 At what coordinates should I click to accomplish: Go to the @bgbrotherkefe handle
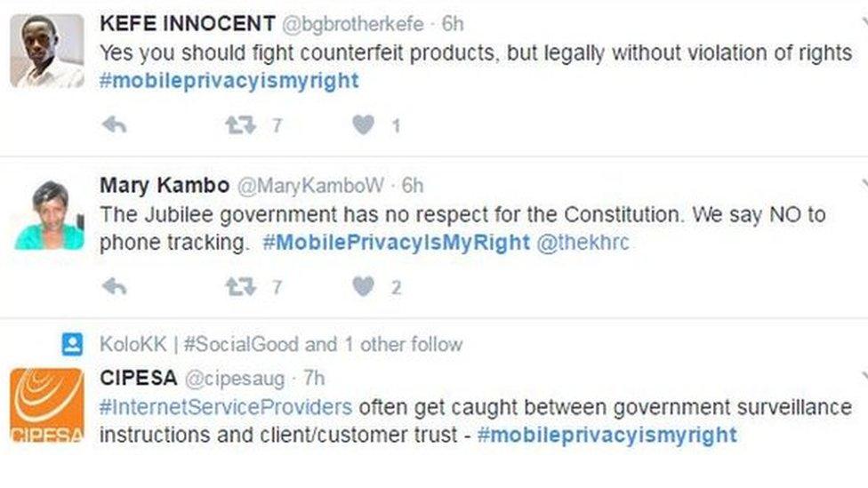tap(352, 23)
